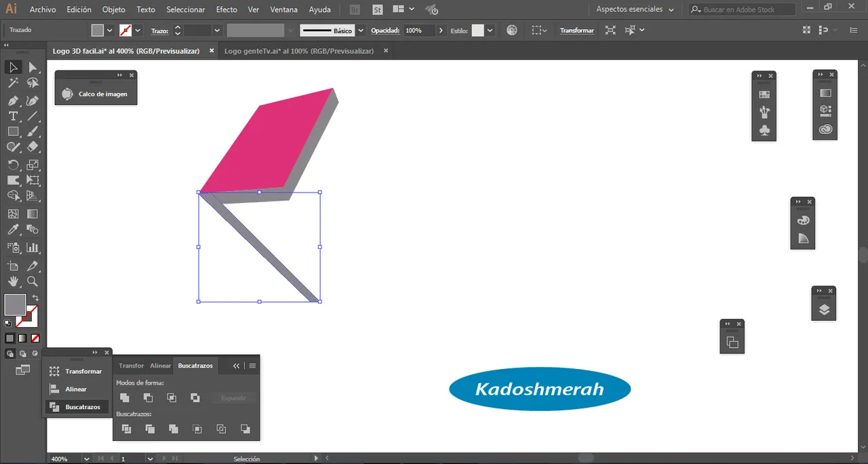Expand Opacidad slider arrow
868x464 pixels.
tap(441, 31)
